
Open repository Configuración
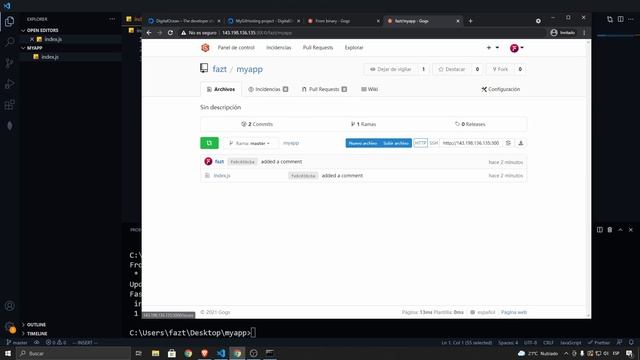click(x=500, y=89)
